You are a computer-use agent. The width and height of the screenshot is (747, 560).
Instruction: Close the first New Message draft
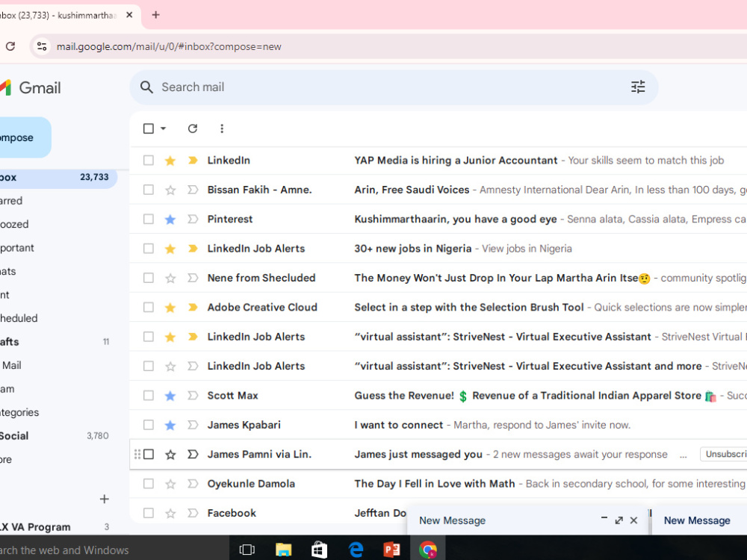click(633, 520)
